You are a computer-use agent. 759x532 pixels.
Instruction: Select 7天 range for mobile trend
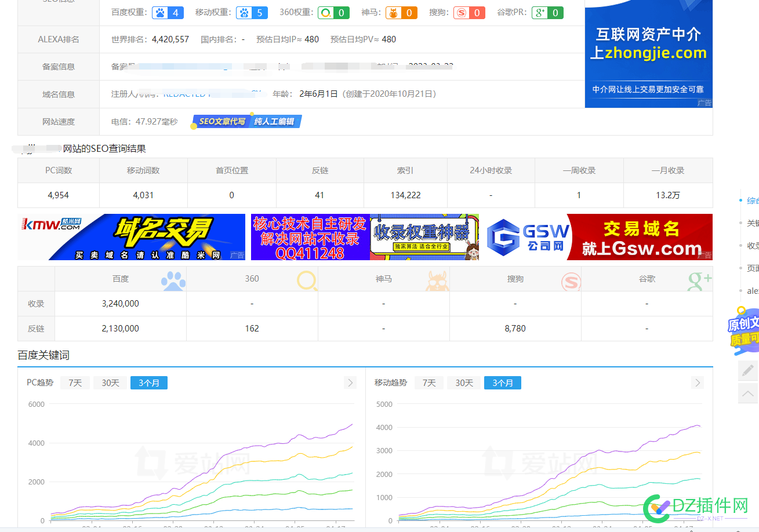[x=429, y=382]
